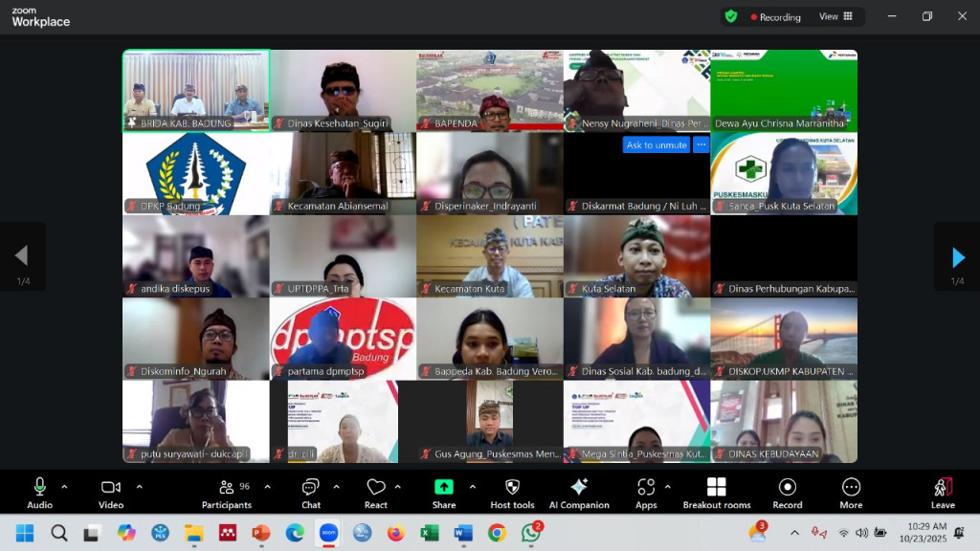Start screen Share

[444, 493]
